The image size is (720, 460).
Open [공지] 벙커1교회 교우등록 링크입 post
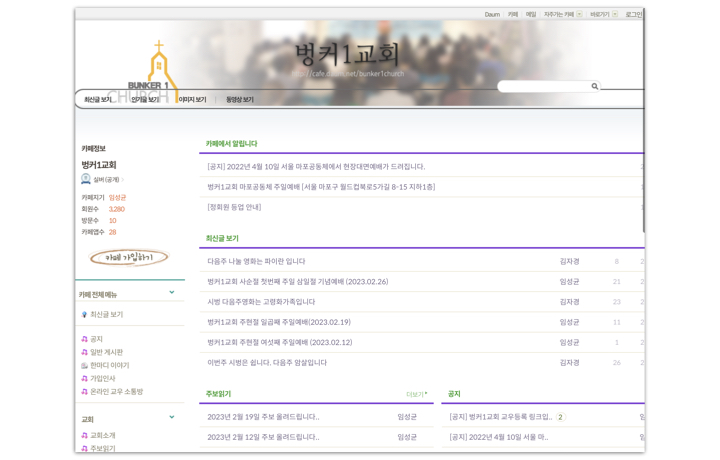[501, 417]
